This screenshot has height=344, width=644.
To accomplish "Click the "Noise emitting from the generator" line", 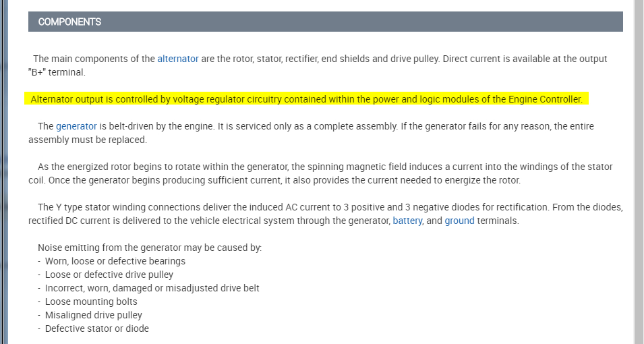I will 149,248.
